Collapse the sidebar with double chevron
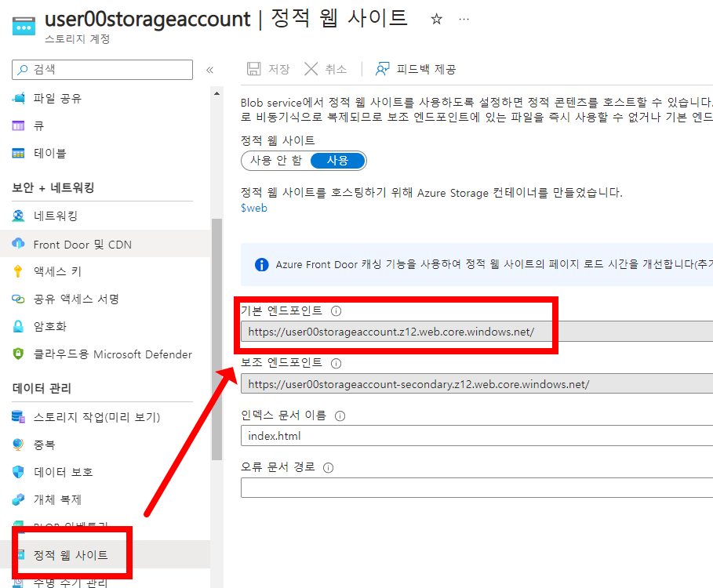This screenshot has width=713, height=588. (x=209, y=70)
